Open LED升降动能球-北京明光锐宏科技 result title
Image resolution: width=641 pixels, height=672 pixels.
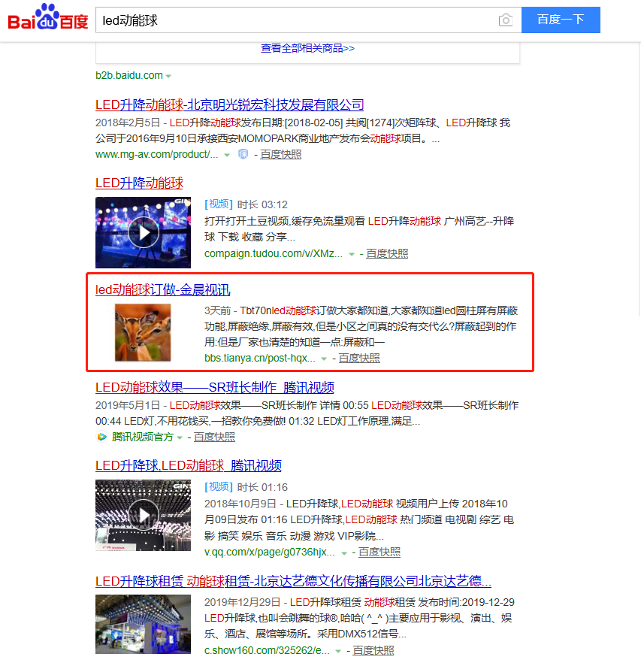coord(229,104)
